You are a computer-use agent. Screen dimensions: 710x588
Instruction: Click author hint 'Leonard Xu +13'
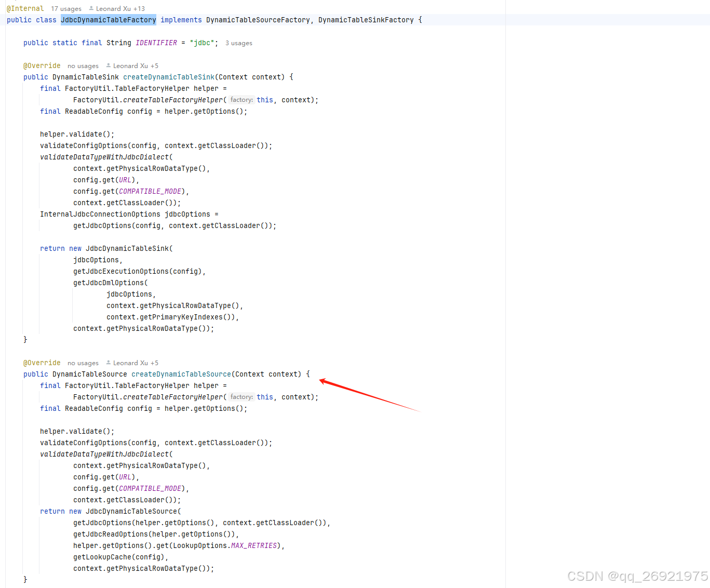(120, 9)
